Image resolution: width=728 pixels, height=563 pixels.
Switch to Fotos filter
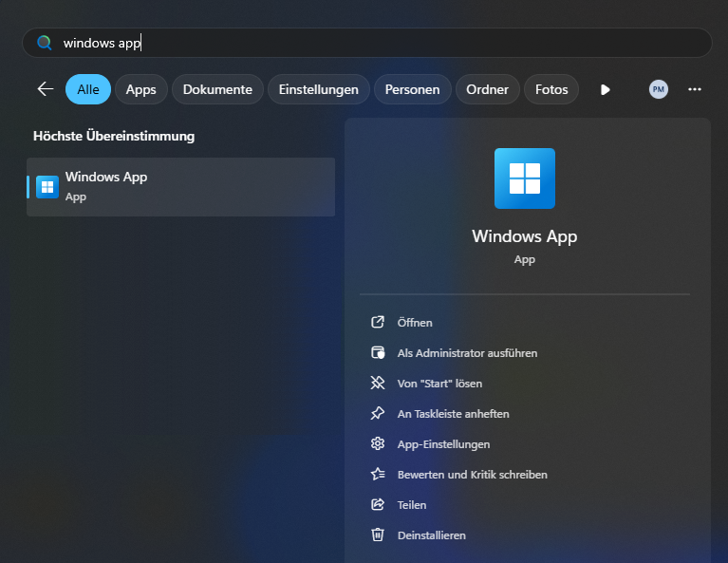[551, 89]
